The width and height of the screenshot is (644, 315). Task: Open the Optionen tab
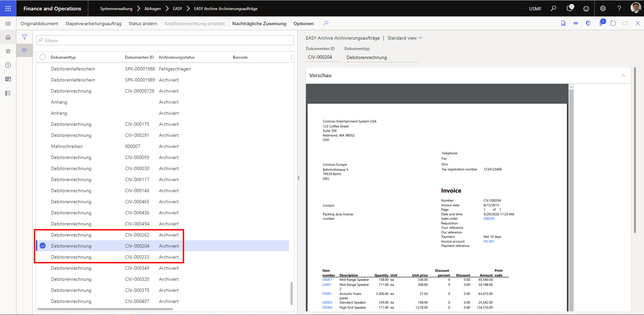click(x=304, y=23)
